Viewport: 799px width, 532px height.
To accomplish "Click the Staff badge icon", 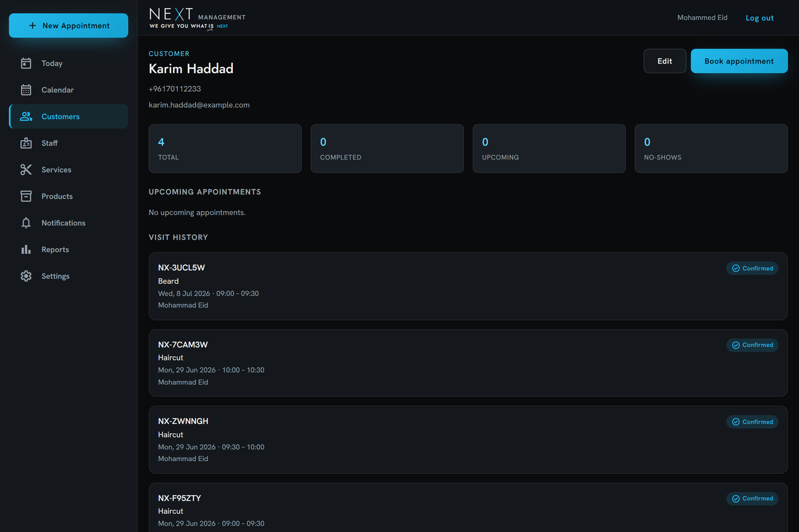I will pyautogui.click(x=26, y=143).
